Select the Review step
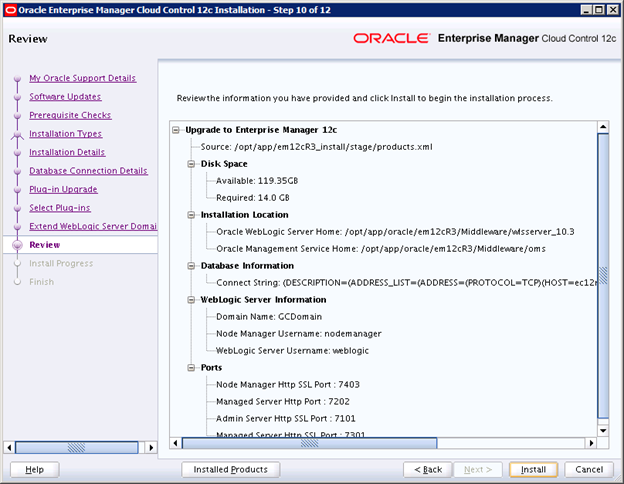 [45, 245]
